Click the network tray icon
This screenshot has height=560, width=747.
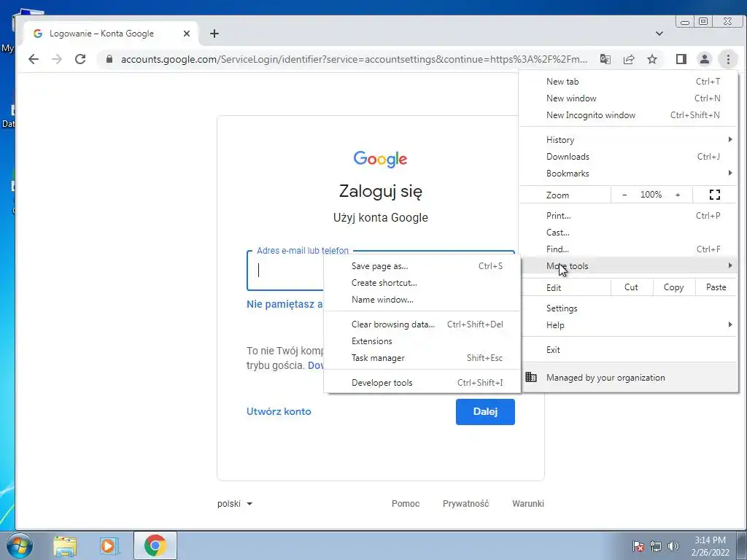click(656, 546)
